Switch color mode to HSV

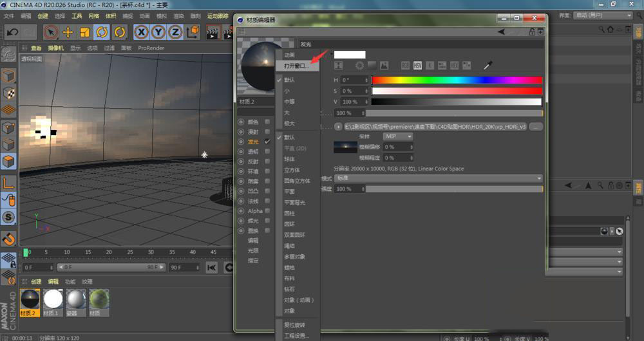(418, 65)
